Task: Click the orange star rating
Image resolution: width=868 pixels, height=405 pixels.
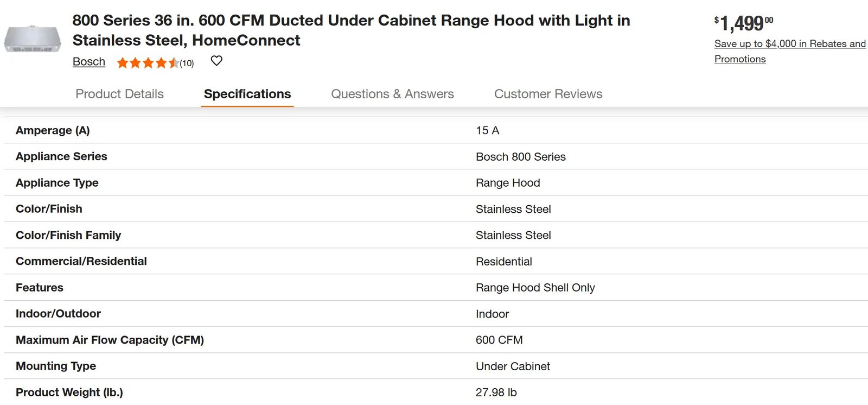Action: click(x=147, y=63)
